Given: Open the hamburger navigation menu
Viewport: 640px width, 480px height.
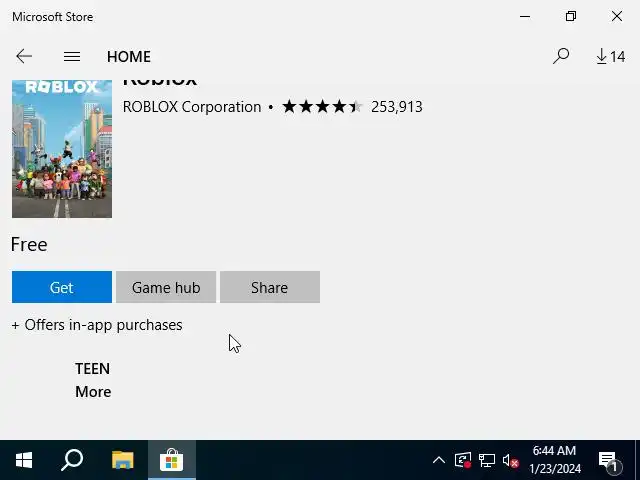Looking at the screenshot, I should click(x=72, y=56).
